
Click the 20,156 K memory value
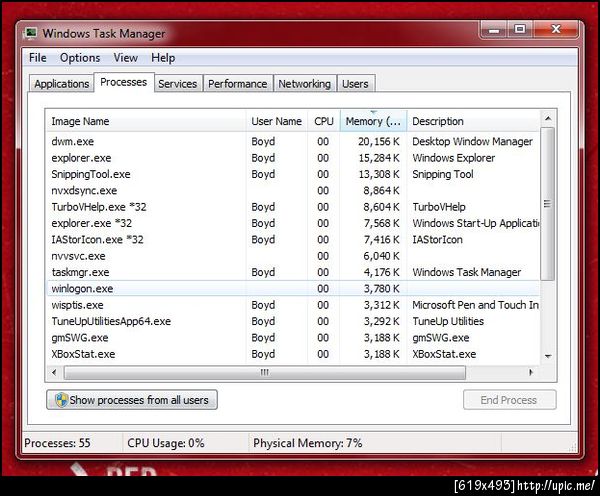379,142
